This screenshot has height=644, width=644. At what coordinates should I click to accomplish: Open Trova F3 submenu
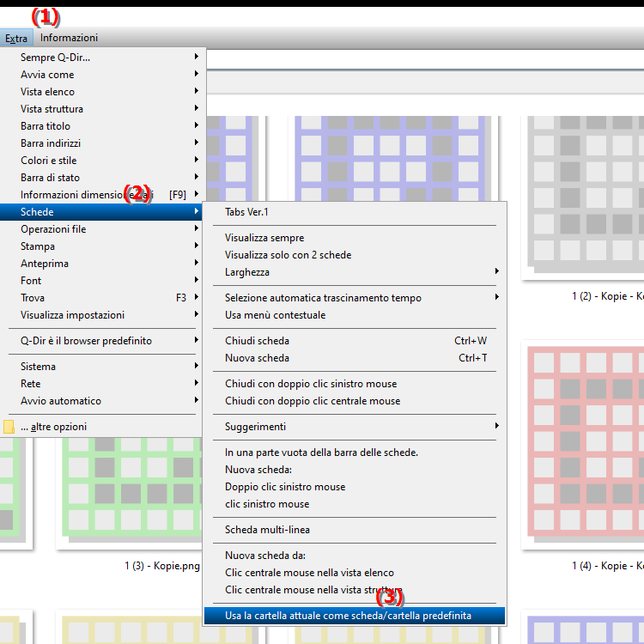(101, 298)
